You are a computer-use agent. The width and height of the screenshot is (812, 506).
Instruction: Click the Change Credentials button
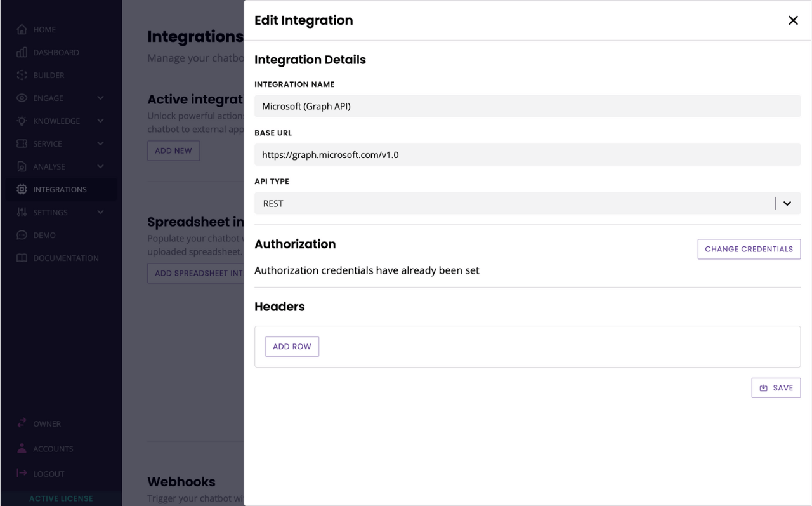749,249
